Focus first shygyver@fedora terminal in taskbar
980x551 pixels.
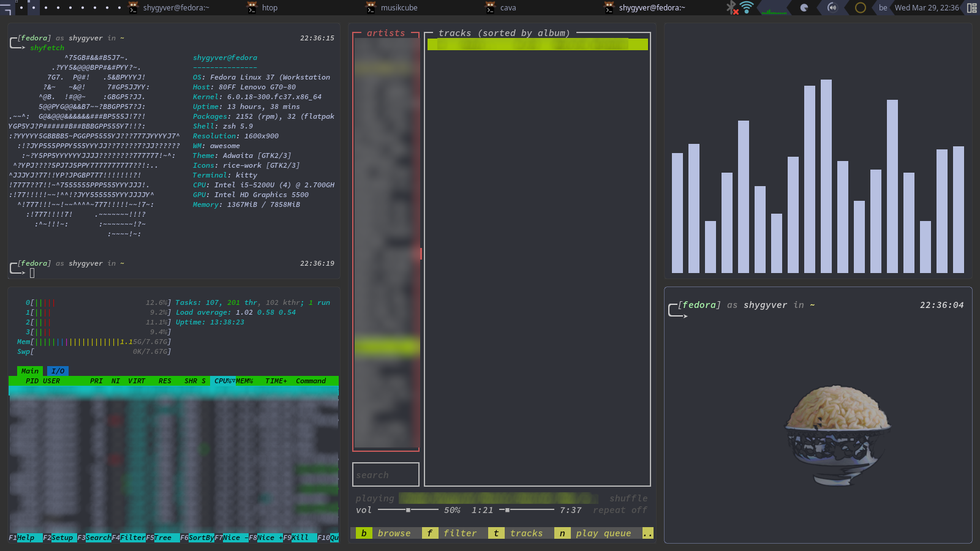click(176, 8)
